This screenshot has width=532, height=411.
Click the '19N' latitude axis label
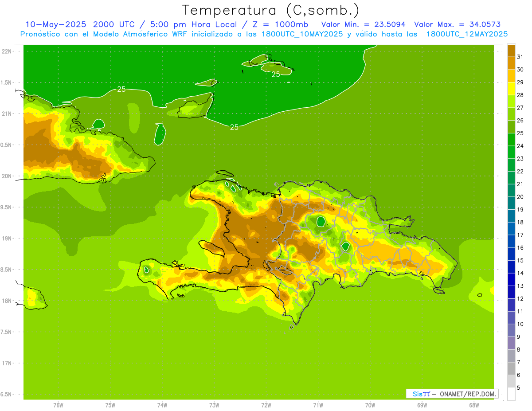click(7, 239)
